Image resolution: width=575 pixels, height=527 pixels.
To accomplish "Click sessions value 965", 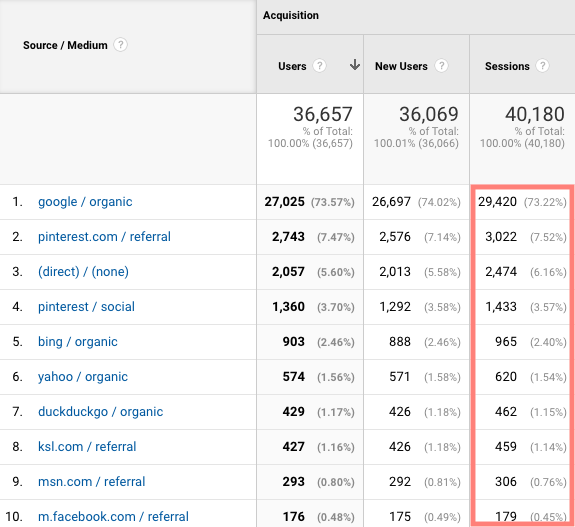I will click(506, 342).
